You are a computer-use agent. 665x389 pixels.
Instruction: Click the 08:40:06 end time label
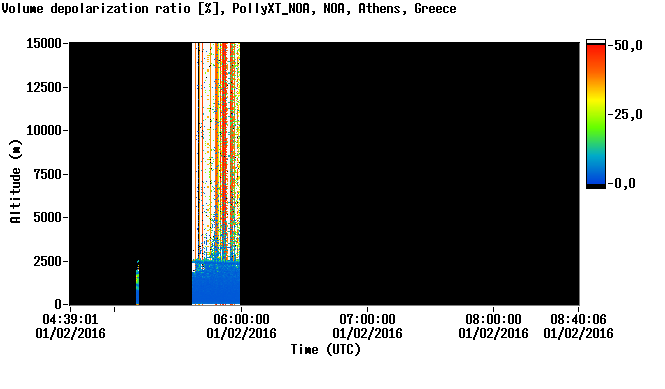(578, 319)
